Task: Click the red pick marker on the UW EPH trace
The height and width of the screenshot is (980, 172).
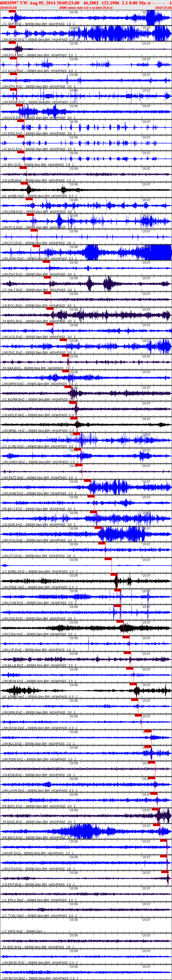Action: click(13, 74)
